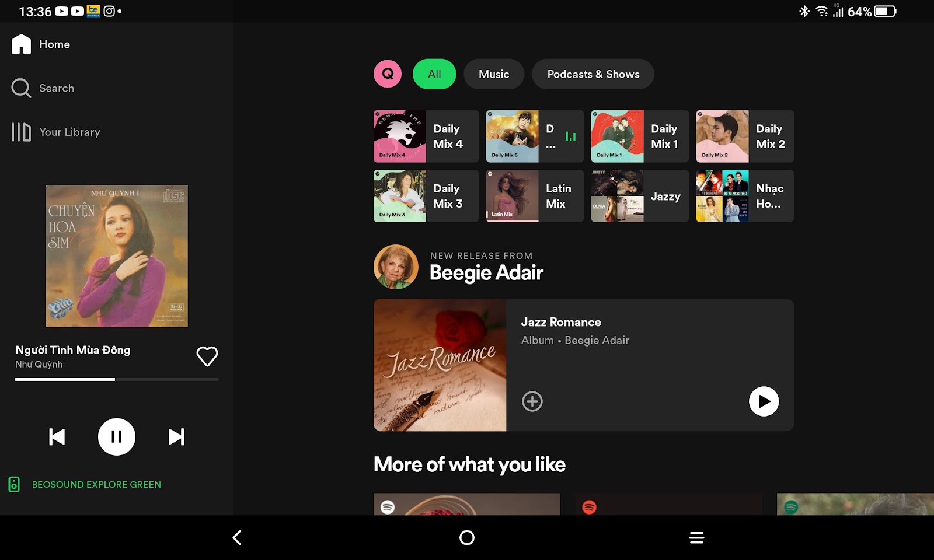Open the red Spotify-logo card
This screenshot has width=934, height=560.
[669, 504]
